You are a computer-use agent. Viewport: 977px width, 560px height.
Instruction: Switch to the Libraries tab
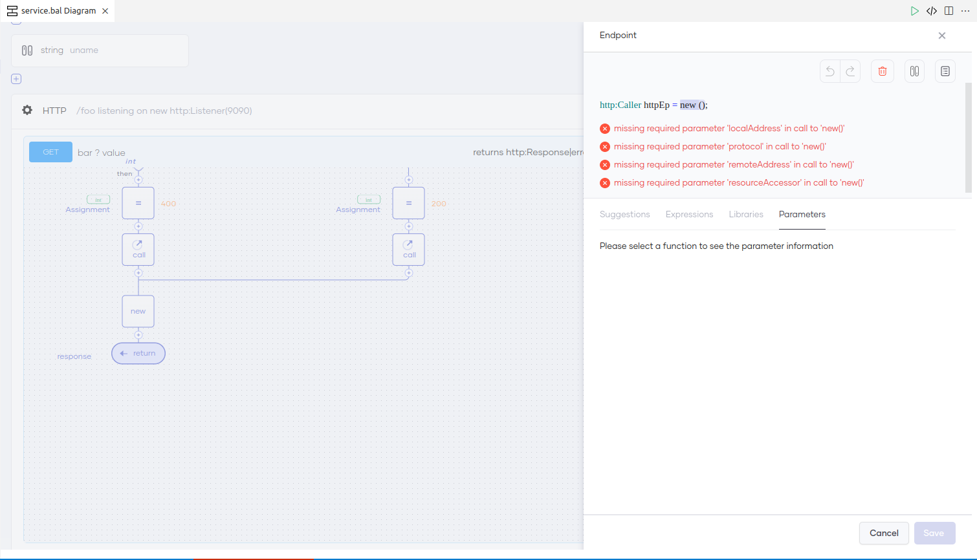[746, 214]
